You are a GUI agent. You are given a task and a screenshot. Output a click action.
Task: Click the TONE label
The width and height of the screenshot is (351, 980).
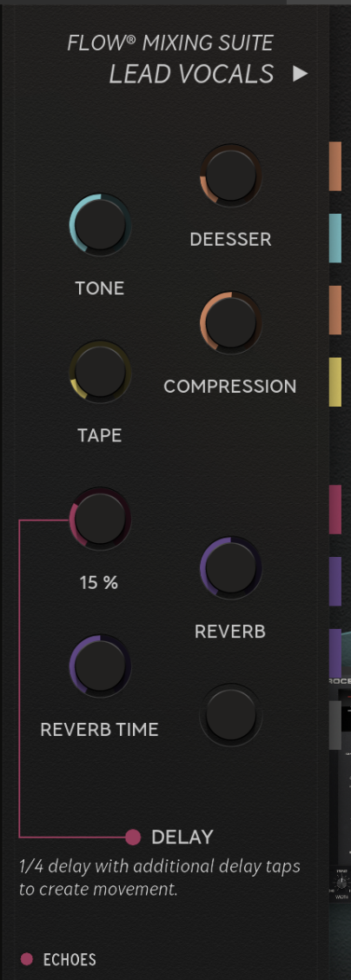100,288
